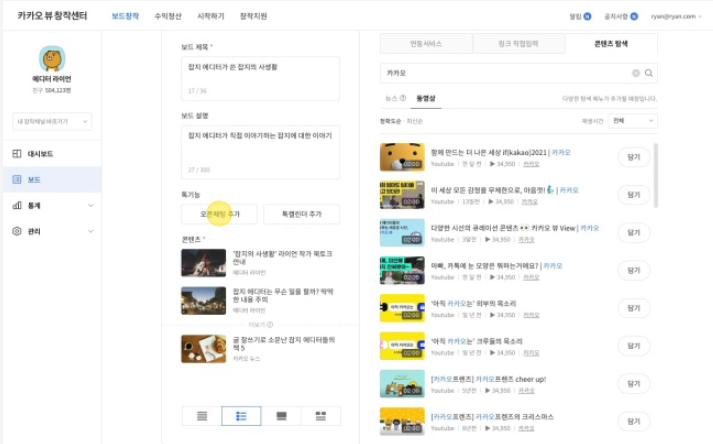Click the 톡캘린더 추가 button

(301, 214)
